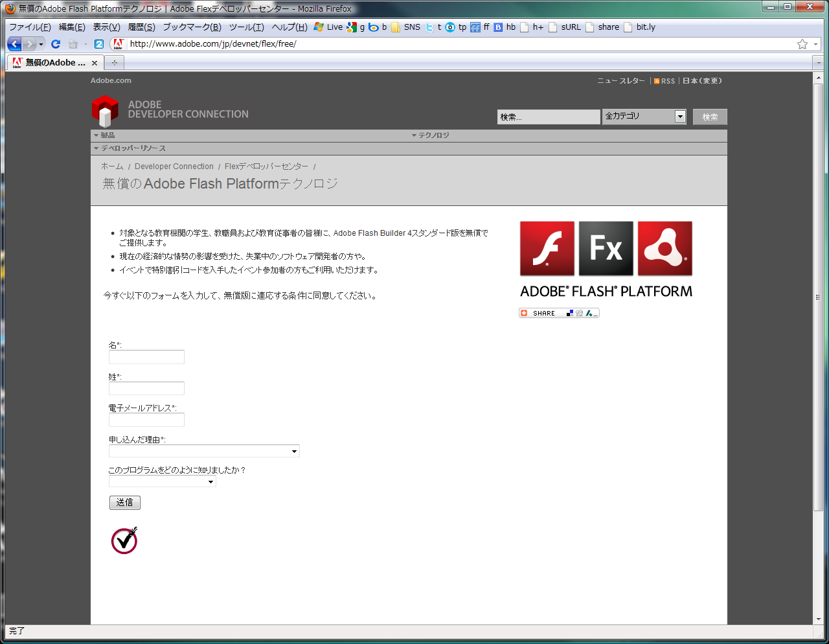This screenshot has height=644, width=829.
Task: Follow the Developer Connection breadcrumb link
Action: tap(174, 167)
